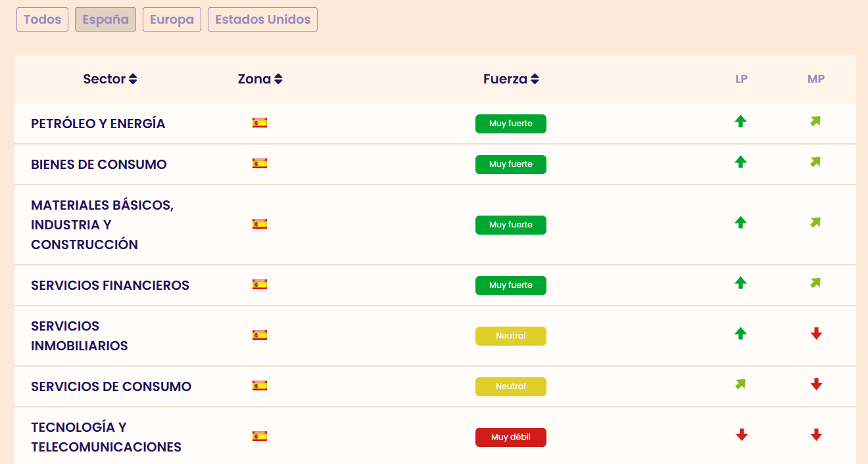
Task: Click Spain flag in Servicios Inmobiliarios row
Action: pyautogui.click(x=260, y=335)
